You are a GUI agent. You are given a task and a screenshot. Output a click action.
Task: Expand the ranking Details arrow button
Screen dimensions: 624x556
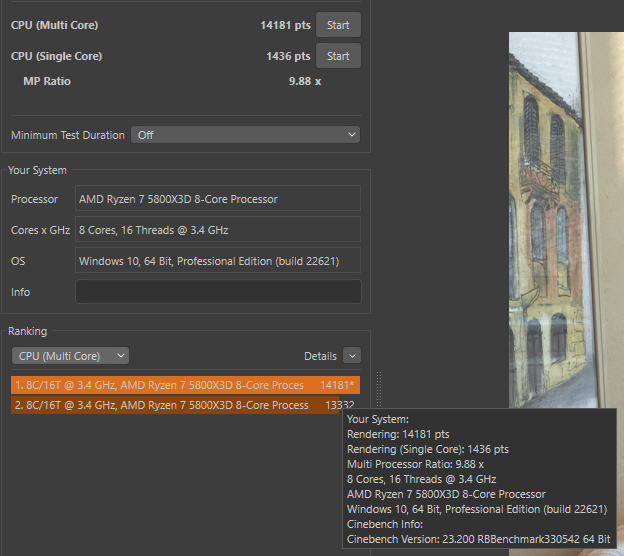tap(352, 356)
